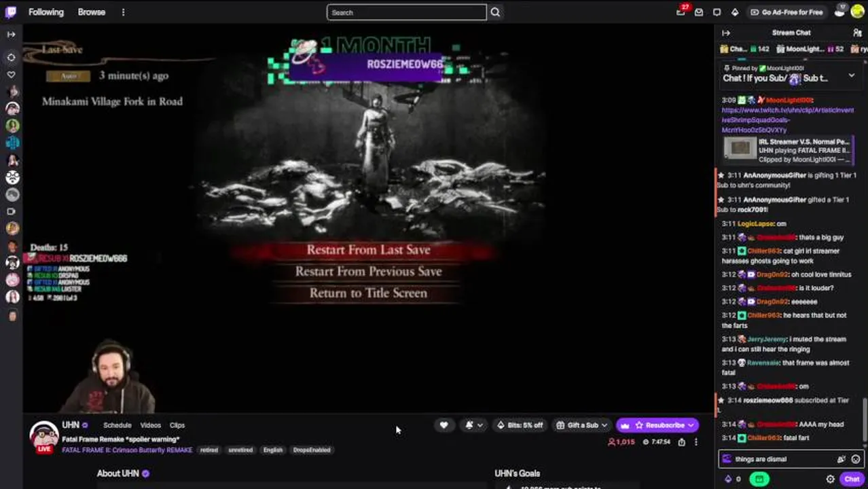Click username LogicLapse in chat
Viewport: 868px width, 489px height.
point(756,223)
